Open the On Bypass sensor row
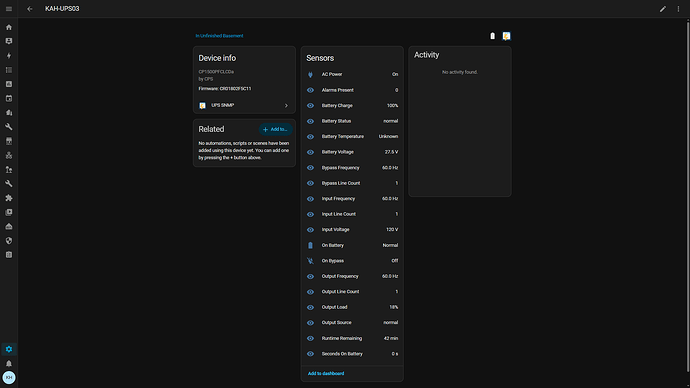690x388 pixels. coord(352,261)
